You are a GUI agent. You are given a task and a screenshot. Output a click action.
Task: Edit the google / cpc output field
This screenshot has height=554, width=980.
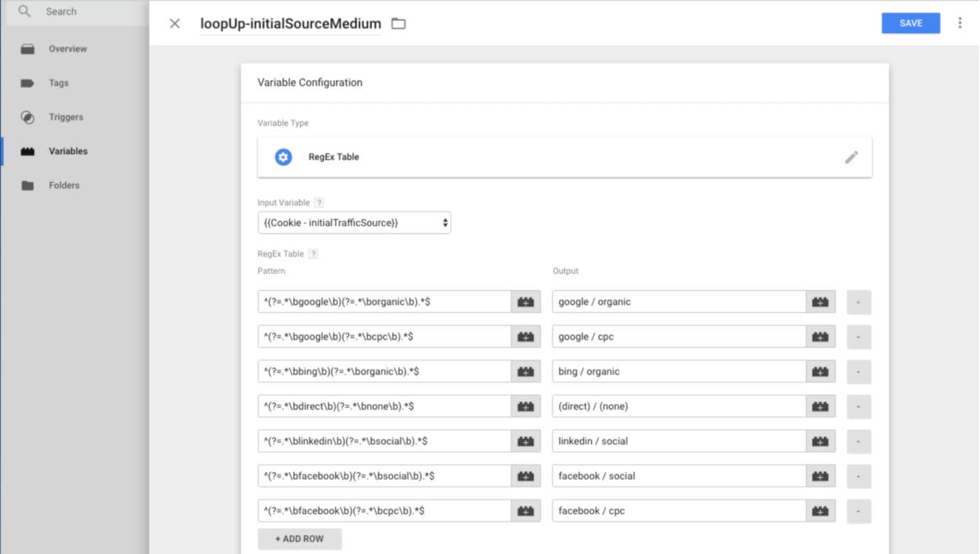tap(679, 336)
